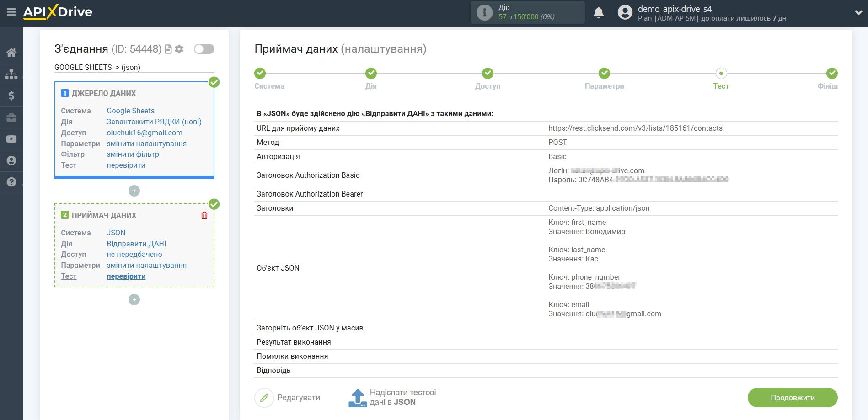Click source змінити налаштування link

pyautogui.click(x=146, y=144)
